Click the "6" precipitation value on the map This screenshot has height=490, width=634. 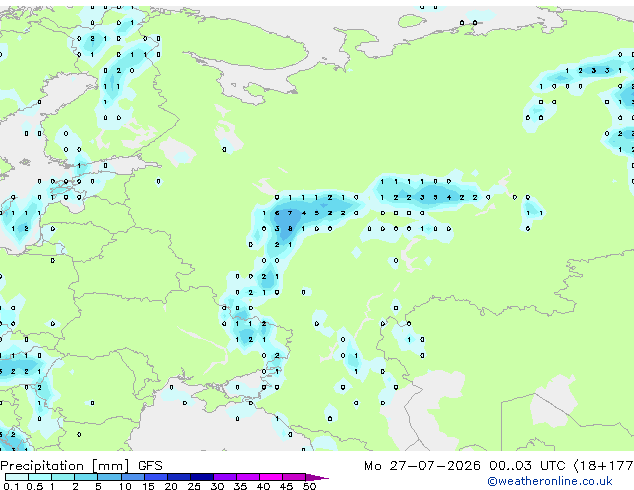coord(277,213)
